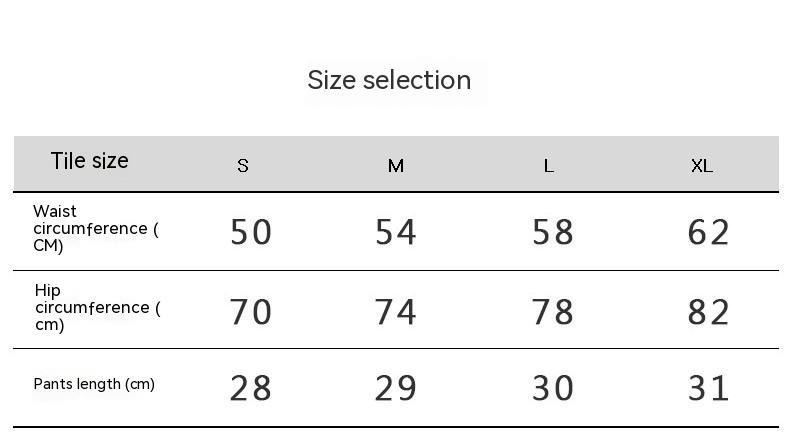Click hip value 78 for size L
790x448 pixels.
point(553,312)
